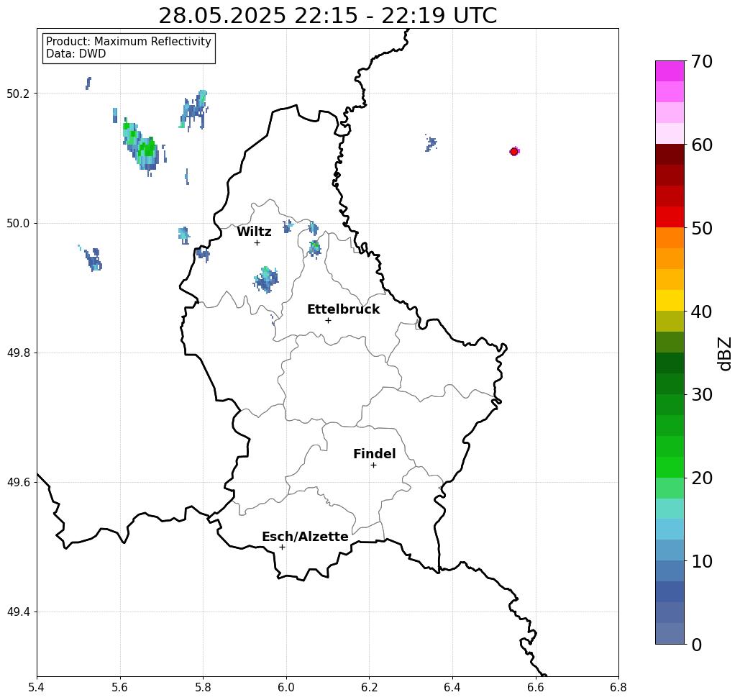Click the magenta swatch at top of colorbar
740x700 pixels.
pos(670,71)
